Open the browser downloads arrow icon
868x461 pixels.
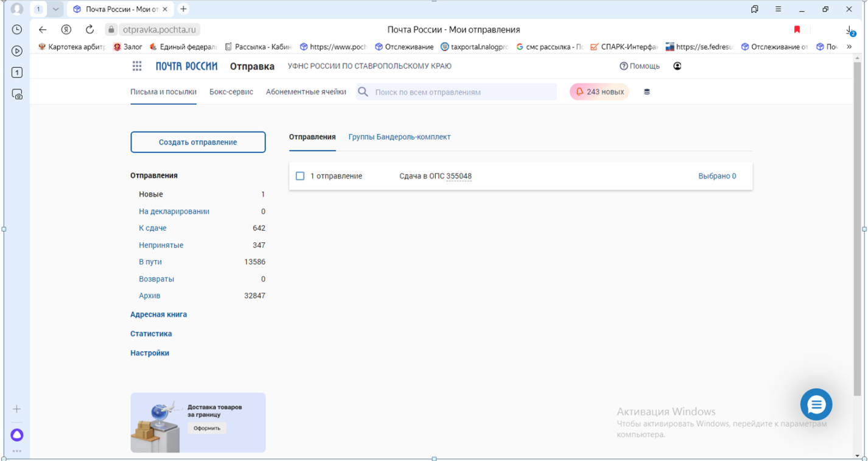pos(849,30)
